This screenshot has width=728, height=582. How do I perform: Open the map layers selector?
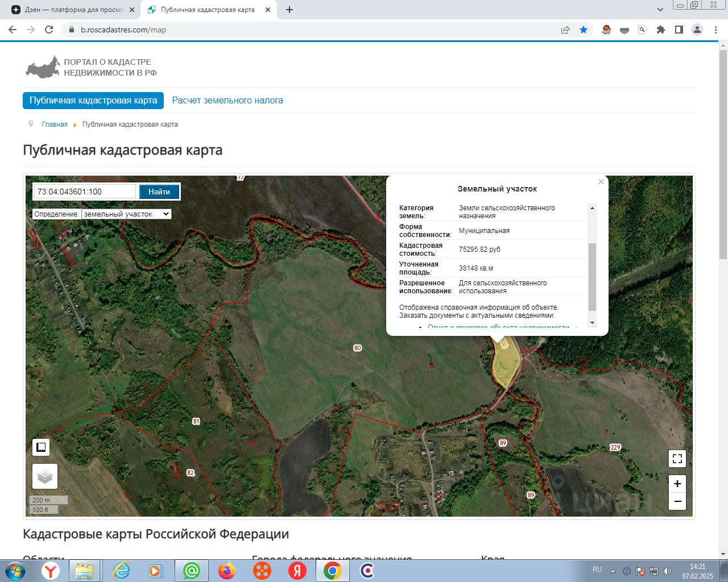point(45,476)
